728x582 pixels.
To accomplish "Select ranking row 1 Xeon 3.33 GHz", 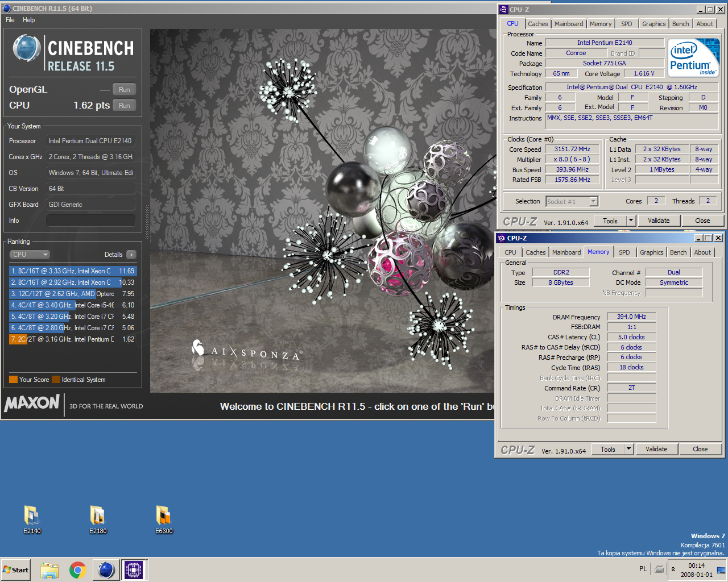I will (x=73, y=271).
